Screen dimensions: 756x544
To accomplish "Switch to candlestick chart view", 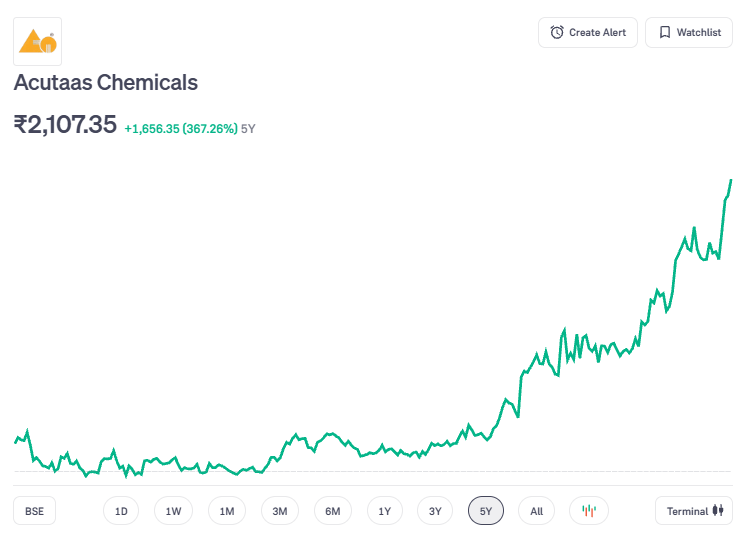I will 589,511.
